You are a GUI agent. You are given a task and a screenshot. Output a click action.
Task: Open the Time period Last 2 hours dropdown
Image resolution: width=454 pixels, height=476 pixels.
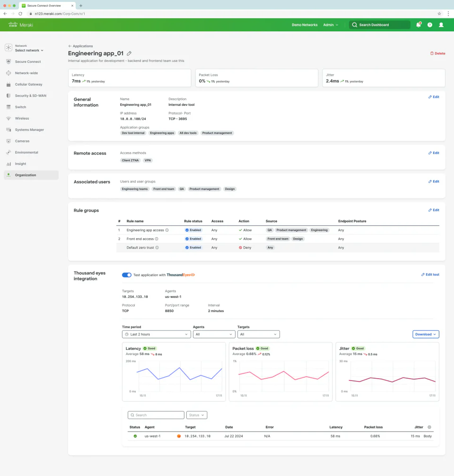click(157, 334)
